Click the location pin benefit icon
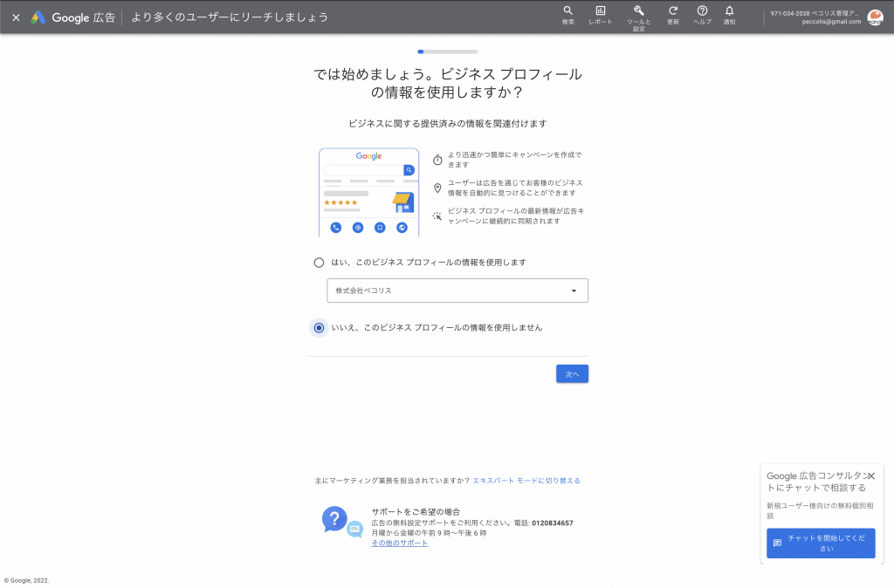Viewport: 894px width, 588px height. coord(437,188)
